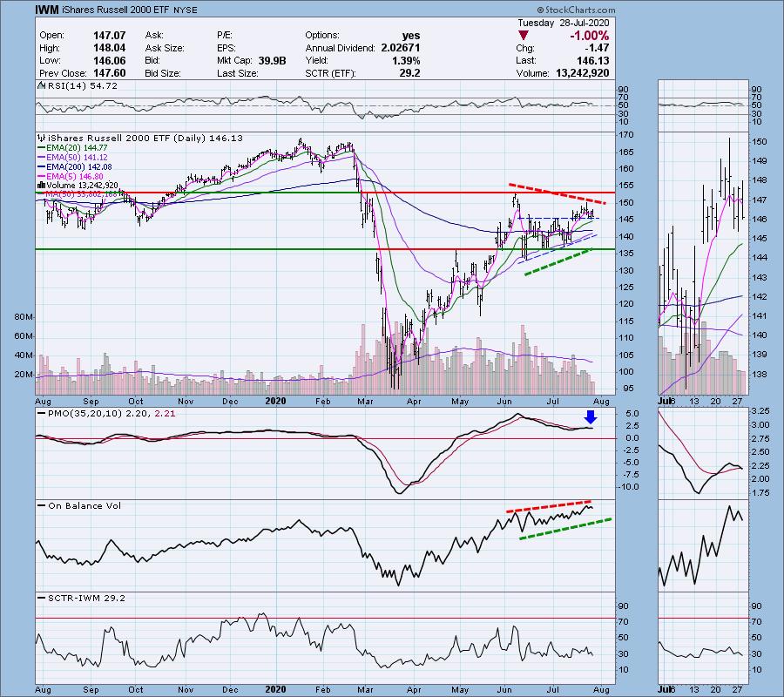This screenshot has height=697, width=784.
Task: Click the -10.0 PMO axis label
Action: [x=628, y=486]
